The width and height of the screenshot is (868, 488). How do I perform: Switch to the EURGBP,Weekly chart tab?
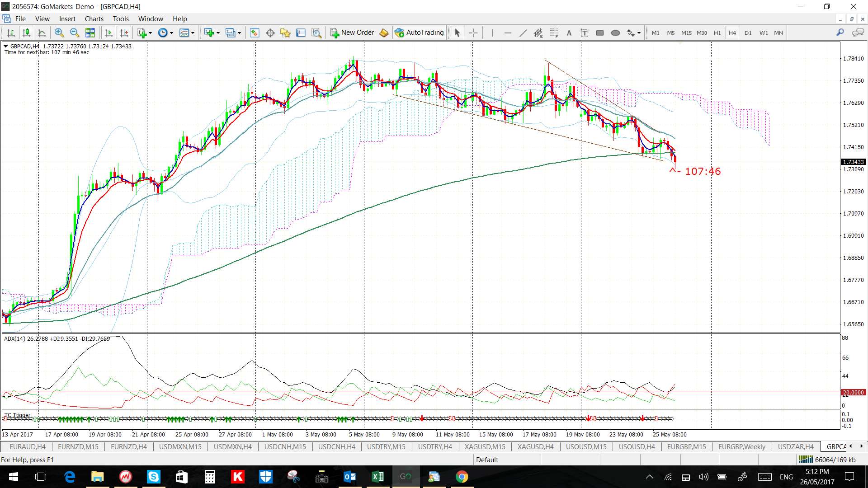[x=741, y=446]
